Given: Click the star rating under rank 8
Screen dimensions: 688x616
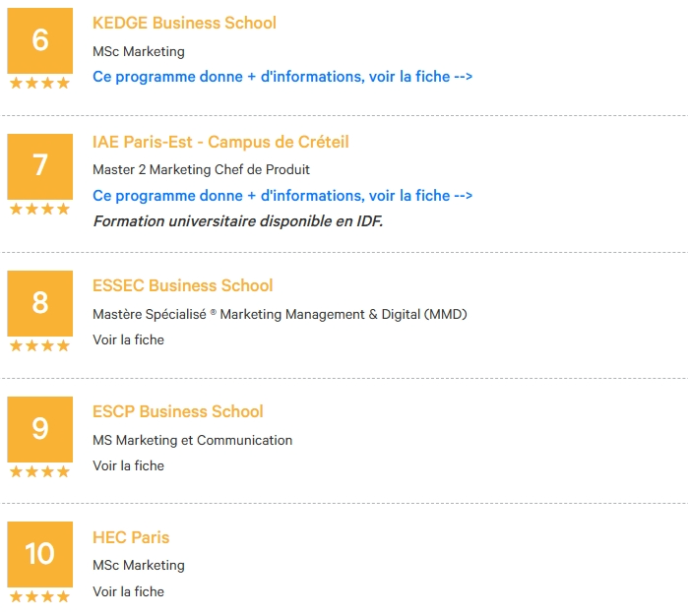Looking at the screenshot, I should click(x=40, y=345).
